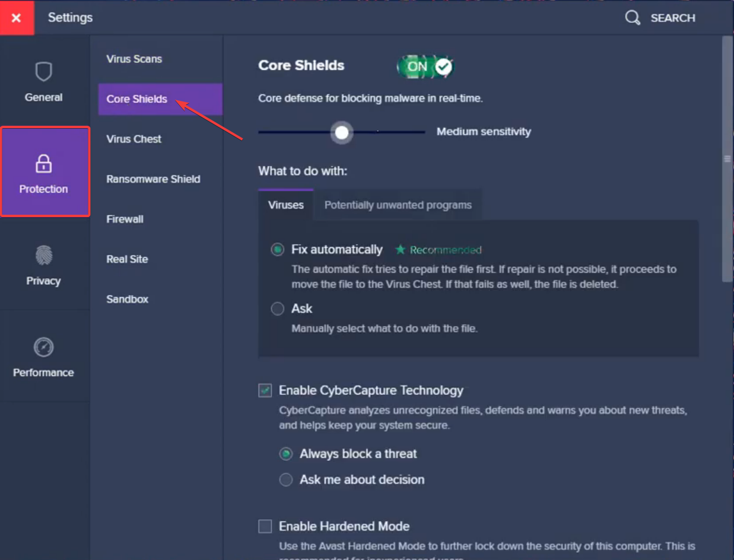Toggle the Core Shields ON switch
The image size is (734, 560).
(x=425, y=66)
